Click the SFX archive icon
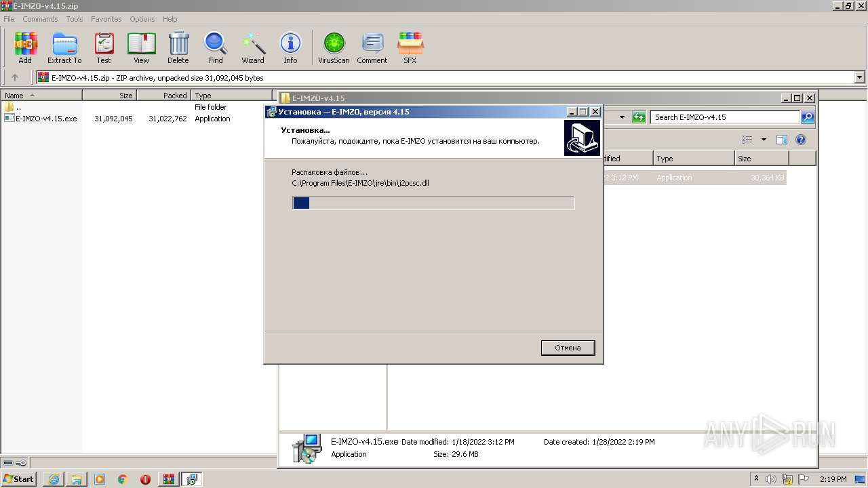The width and height of the screenshot is (868, 488). click(x=410, y=48)
